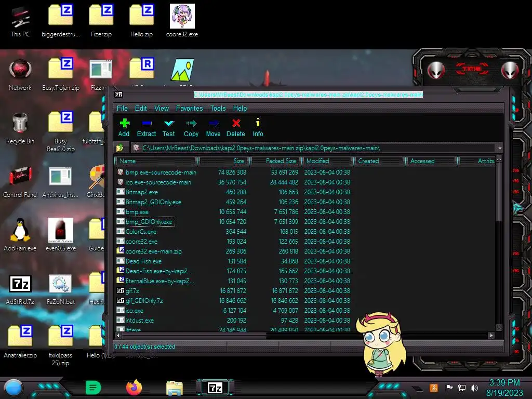Open This PC desktop icon

[x=20, y=21]
